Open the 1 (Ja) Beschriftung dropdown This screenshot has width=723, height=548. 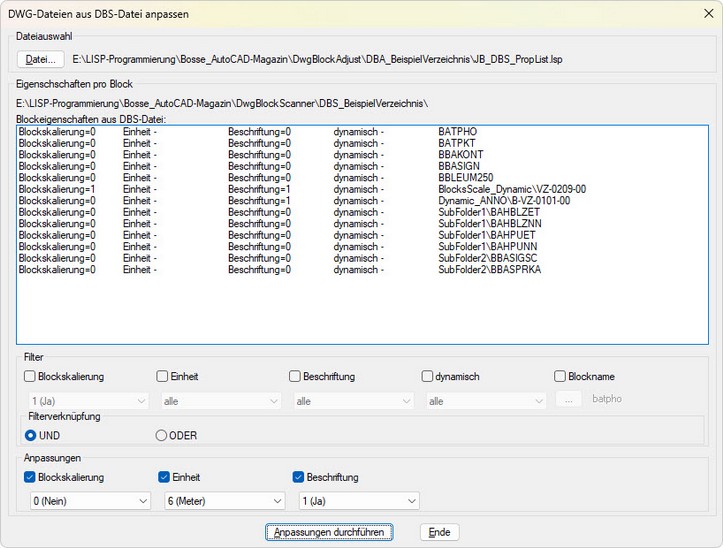[x=357, y=500]
